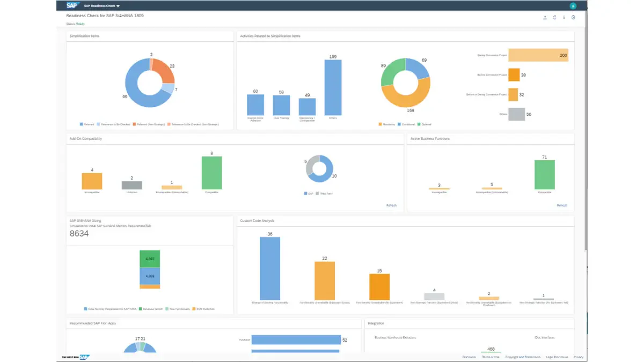Screen dimensions: 644x362
Task: Select the Compatible business functions bar (71)
Action: [x=545, y=175]
